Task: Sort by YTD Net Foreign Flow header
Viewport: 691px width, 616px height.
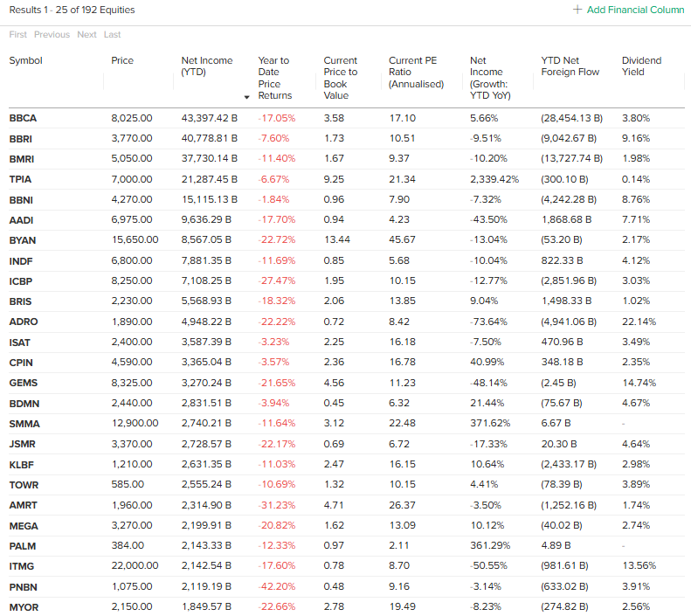Action: [570, 66]
